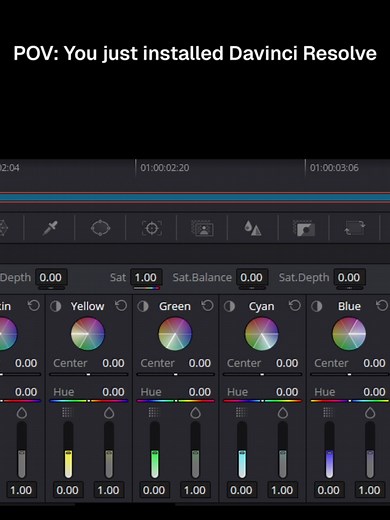
Task: Click the cyan density vertical slider
Action: coord(242,450)
